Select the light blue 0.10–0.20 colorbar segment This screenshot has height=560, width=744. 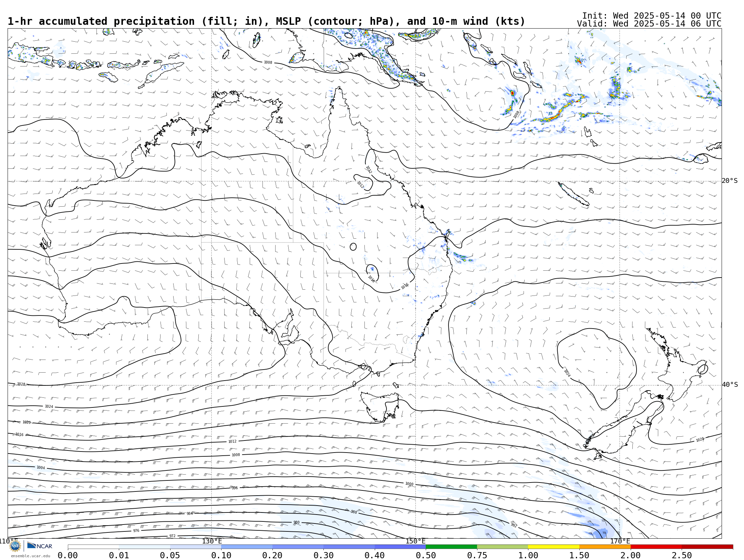click(247, 547)
